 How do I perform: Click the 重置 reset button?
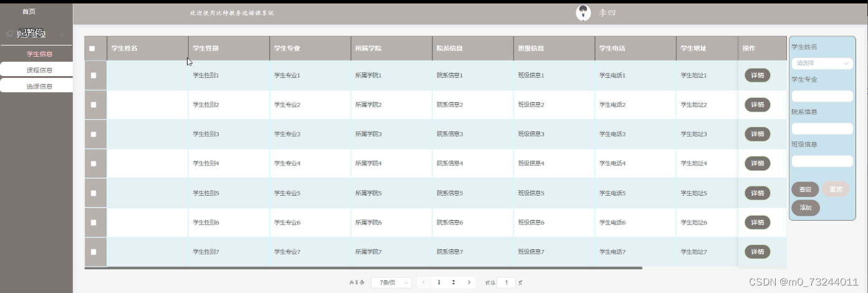point(836,190)
